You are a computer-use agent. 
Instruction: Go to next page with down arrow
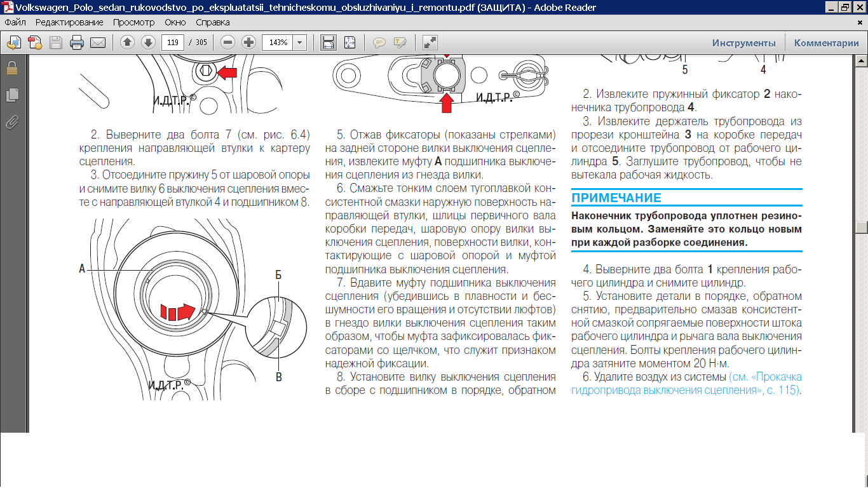(x=148, y=43)
